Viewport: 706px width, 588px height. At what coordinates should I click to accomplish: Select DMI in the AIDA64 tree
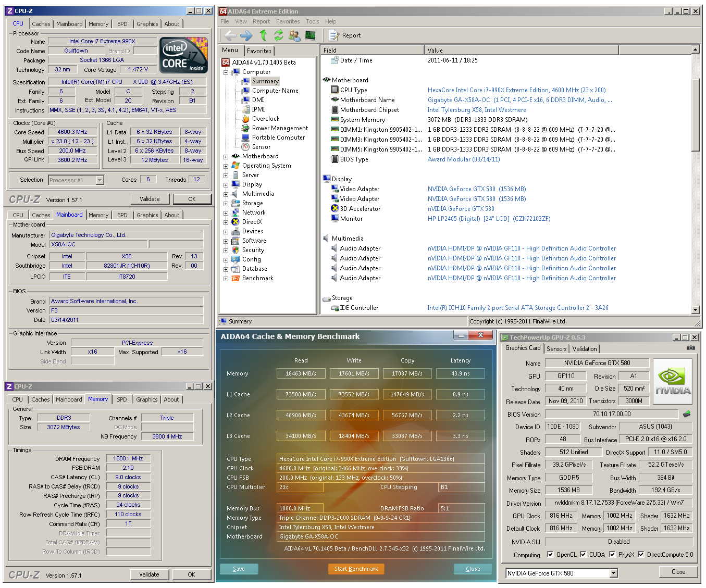(258, 100)
